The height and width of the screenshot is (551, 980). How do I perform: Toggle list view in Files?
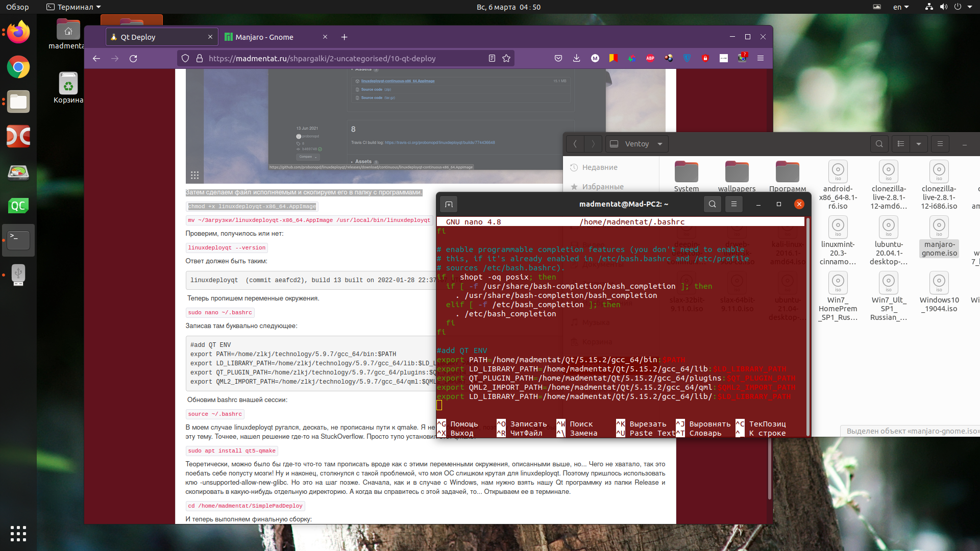tap(901, 144)
